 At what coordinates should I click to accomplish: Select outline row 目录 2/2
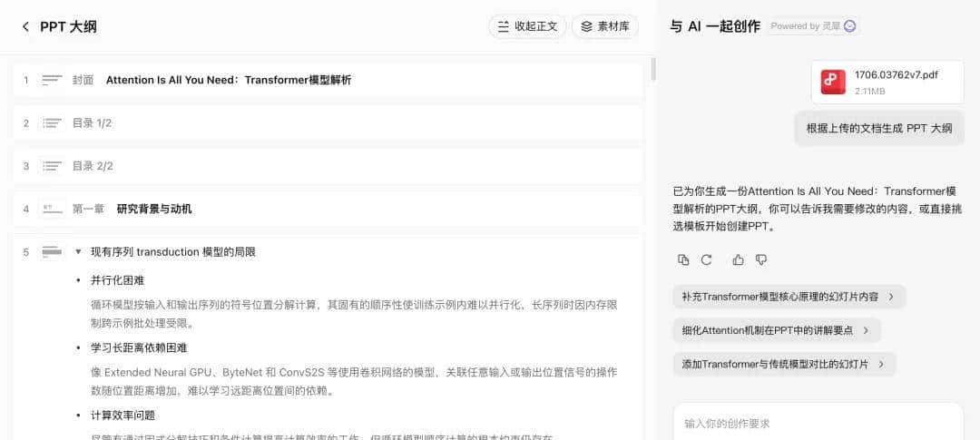[327, 166]
